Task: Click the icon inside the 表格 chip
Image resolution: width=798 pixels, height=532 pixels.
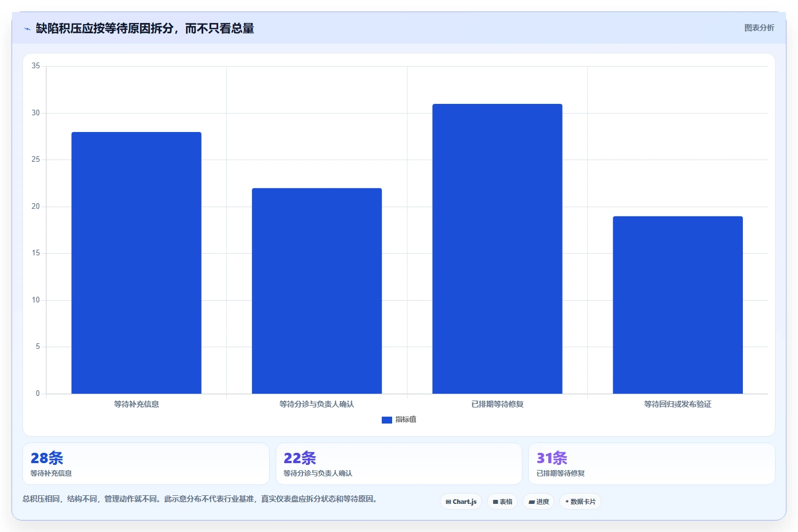Action: (495, 502)
